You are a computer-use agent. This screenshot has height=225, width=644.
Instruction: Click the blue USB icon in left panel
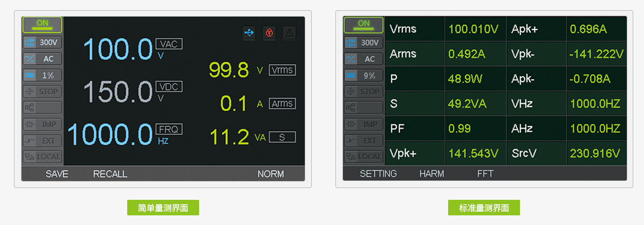(249, 33)
